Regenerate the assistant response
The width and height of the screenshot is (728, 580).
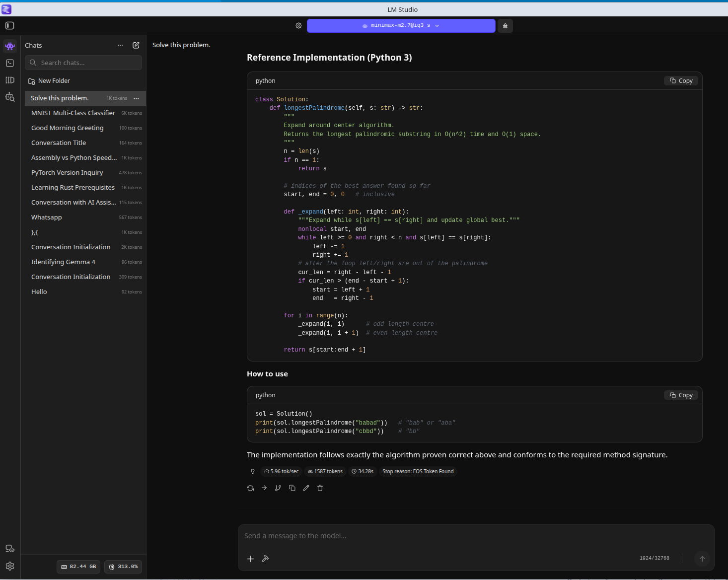pos(250,488)
